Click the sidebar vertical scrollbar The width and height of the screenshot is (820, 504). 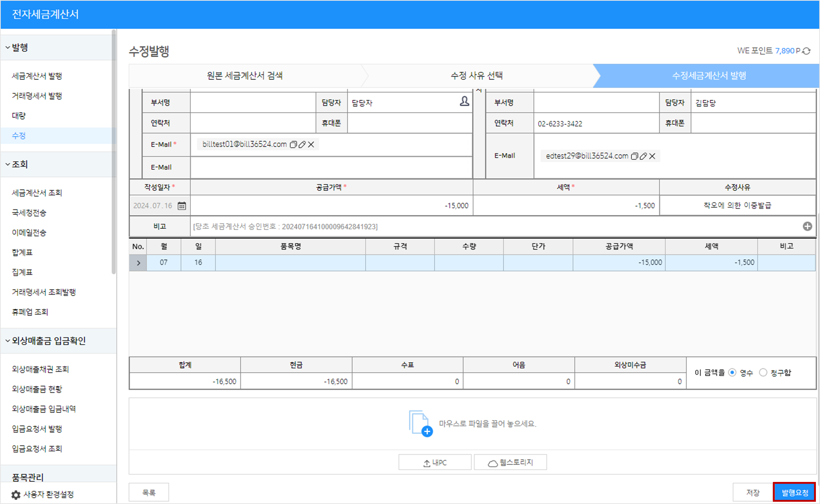click(114, 150)
